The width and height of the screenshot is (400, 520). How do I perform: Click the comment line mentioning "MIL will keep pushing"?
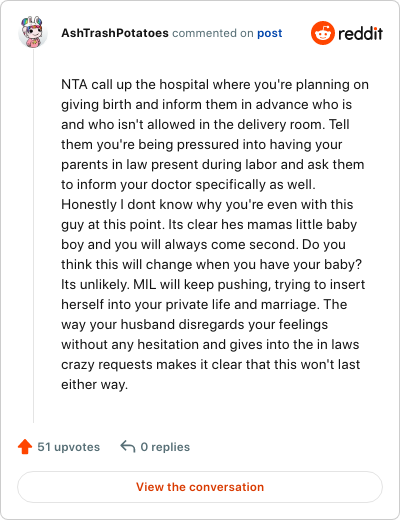coord(213,285)
